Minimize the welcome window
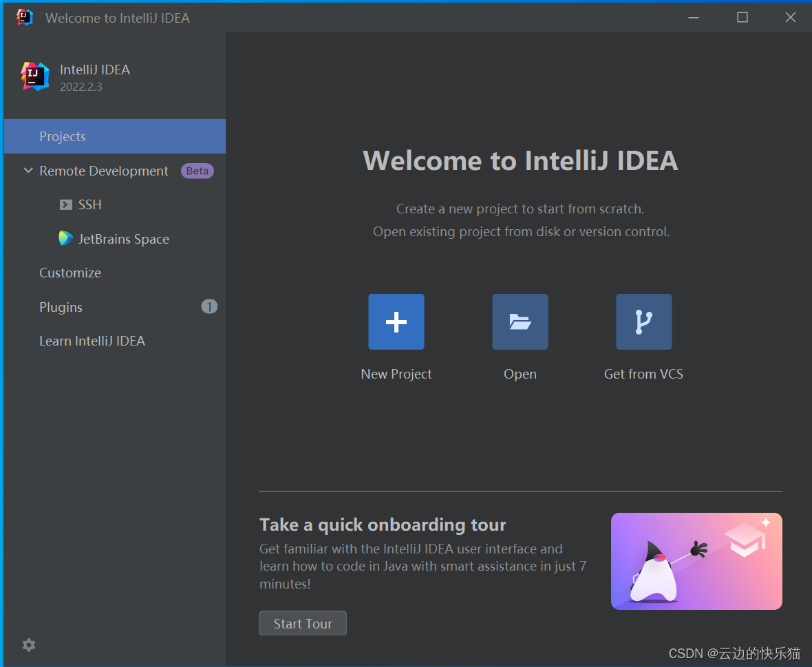The image size is (812, 667). pyautogui.click(x=694, y=17)
